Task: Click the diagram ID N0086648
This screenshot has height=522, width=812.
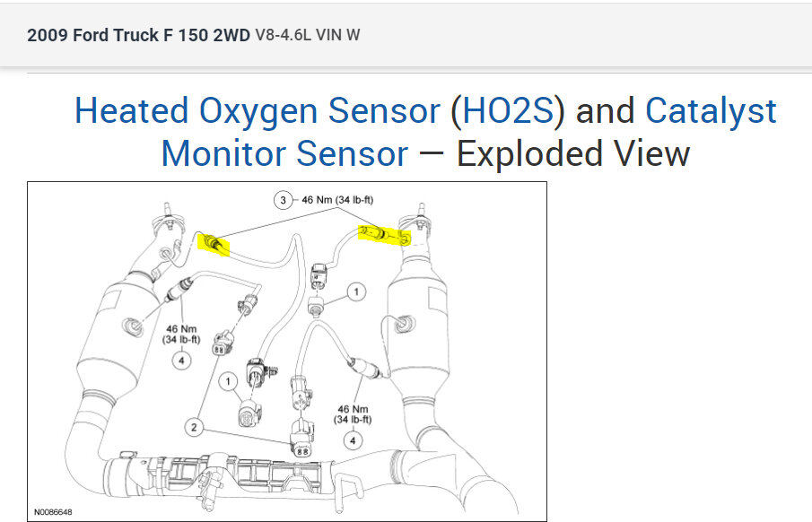Action: (x=53, y=512)
